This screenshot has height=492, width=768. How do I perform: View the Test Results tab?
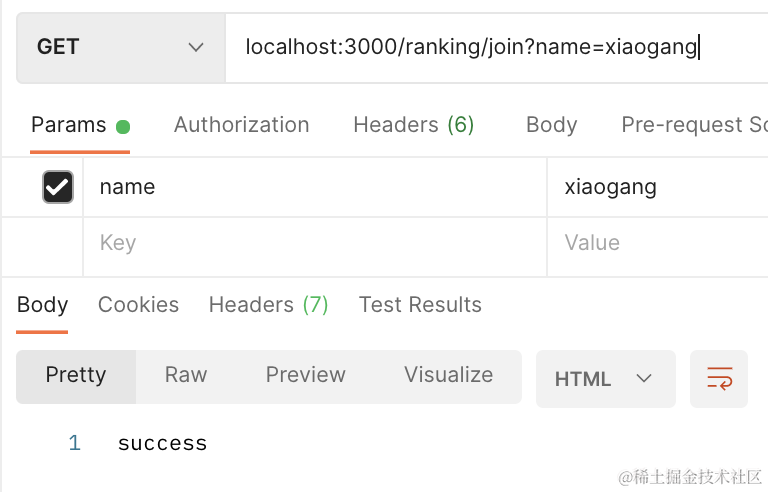tap(420, 305)
